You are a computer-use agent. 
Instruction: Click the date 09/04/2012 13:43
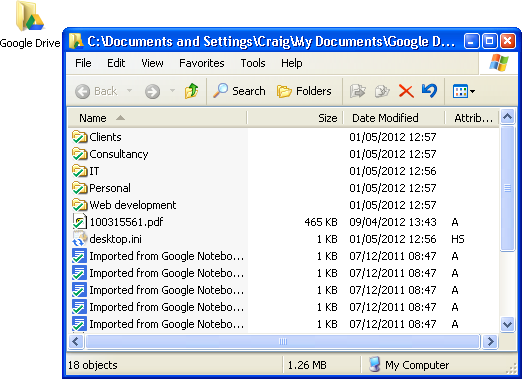coord(393,222)
